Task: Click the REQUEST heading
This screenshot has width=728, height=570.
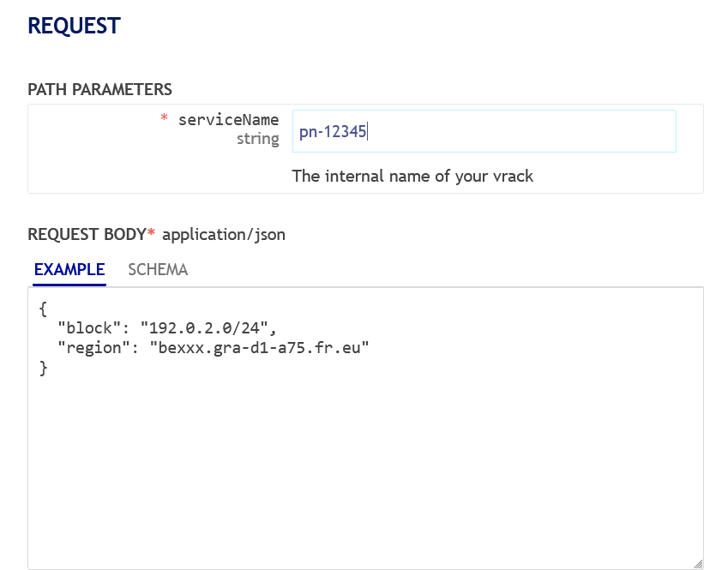Action: (74, 26)
